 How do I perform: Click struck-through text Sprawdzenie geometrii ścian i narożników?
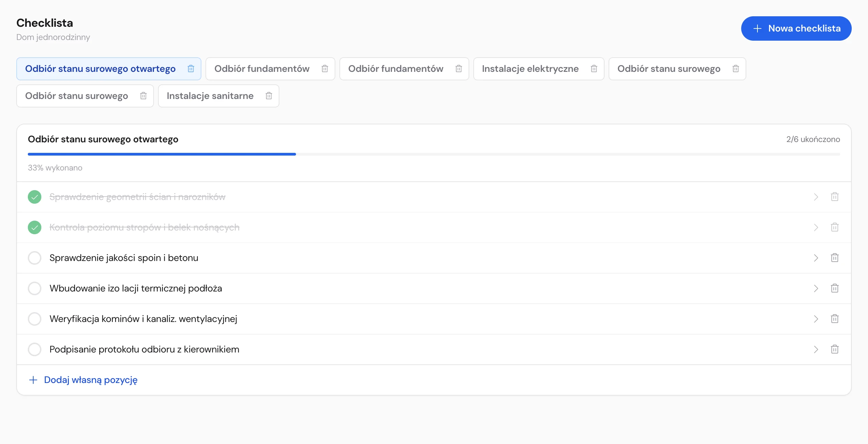click(137, 197)
